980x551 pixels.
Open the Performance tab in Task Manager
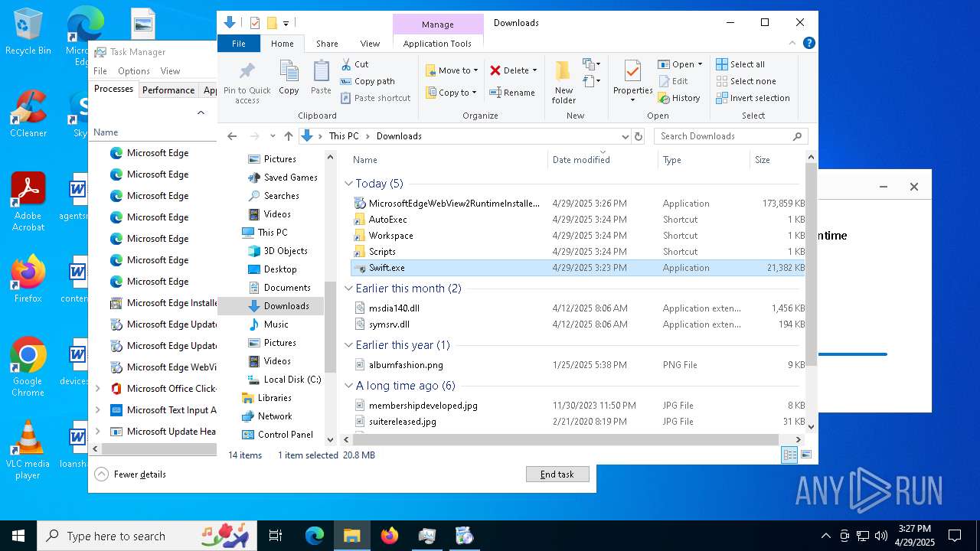click(168, 90)
